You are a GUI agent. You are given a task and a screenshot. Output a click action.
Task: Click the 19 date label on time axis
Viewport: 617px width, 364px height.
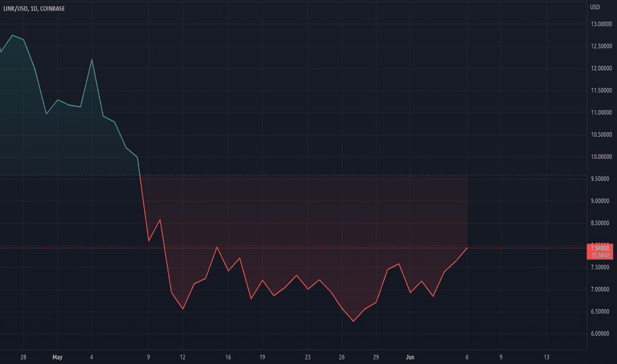(262, 357)
